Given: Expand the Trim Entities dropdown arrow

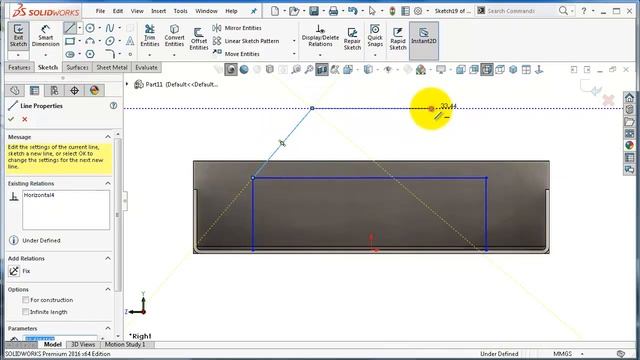Looking at the screenshot, I should click(x=150, y=55).
